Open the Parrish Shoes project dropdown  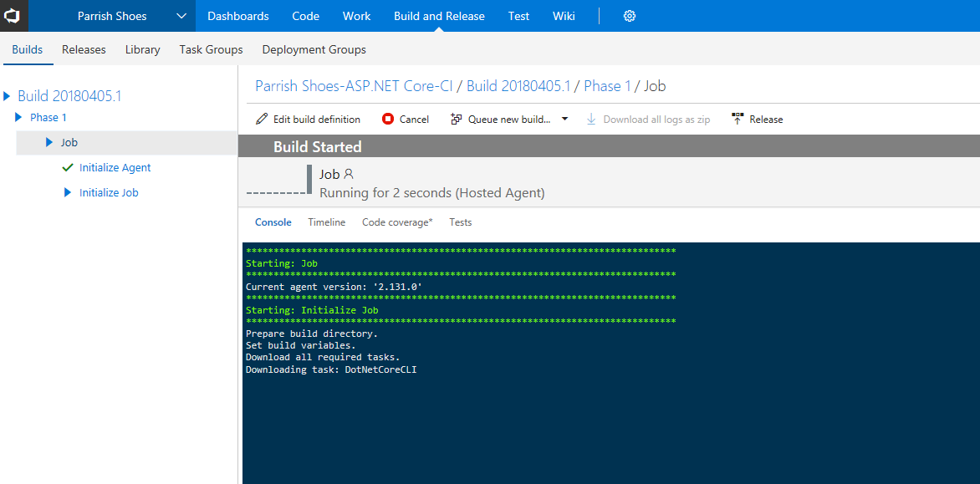(181, 16)
